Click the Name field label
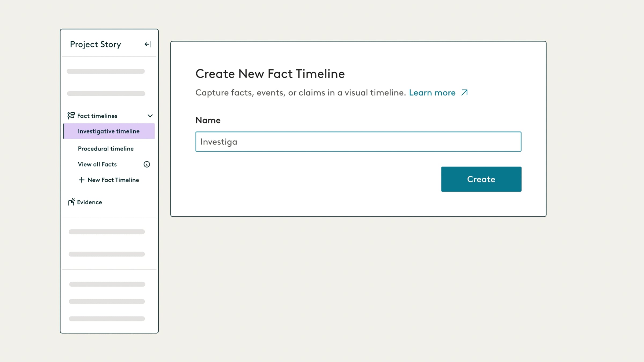The image size is (644, 362). point(208,120)
